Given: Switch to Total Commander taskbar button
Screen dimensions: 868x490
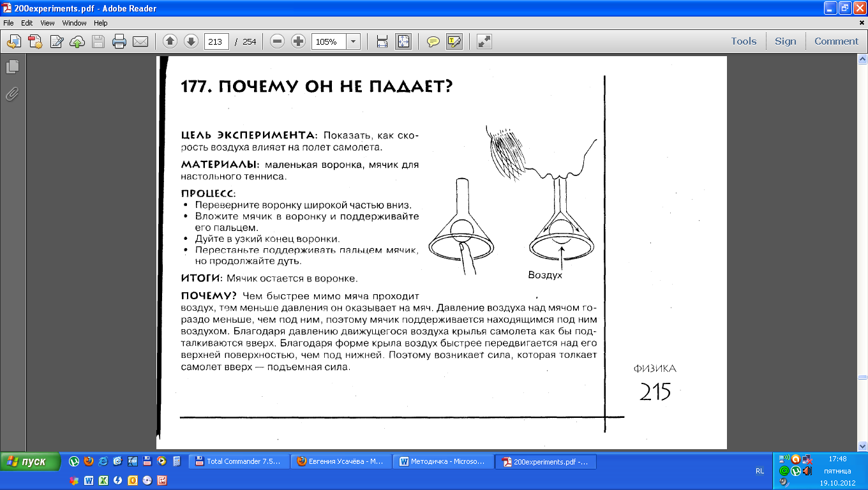Looking at the screenshot, I should click(240, 461).
